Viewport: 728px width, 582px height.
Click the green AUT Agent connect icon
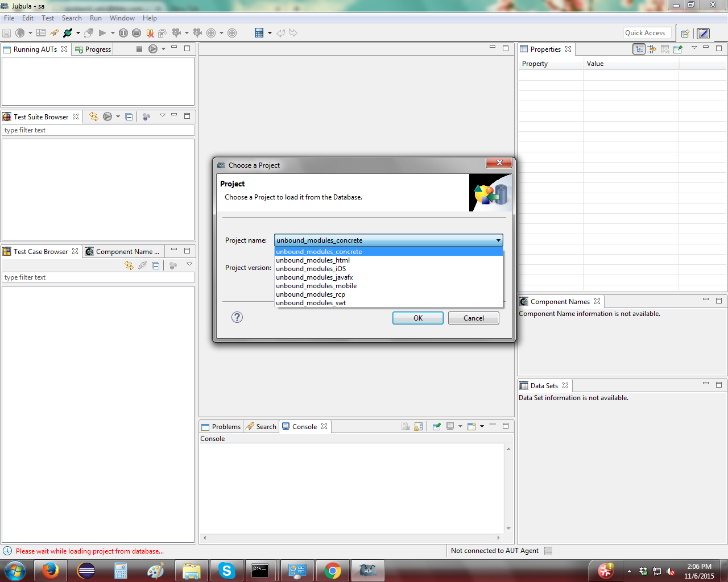[x=68, y=33]
